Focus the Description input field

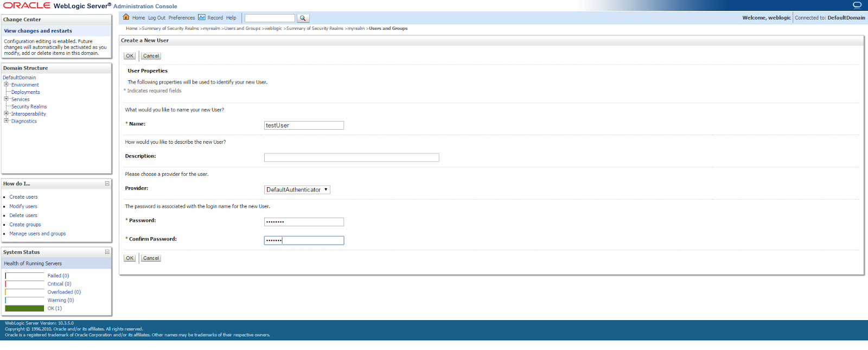(x=352, y=157)
